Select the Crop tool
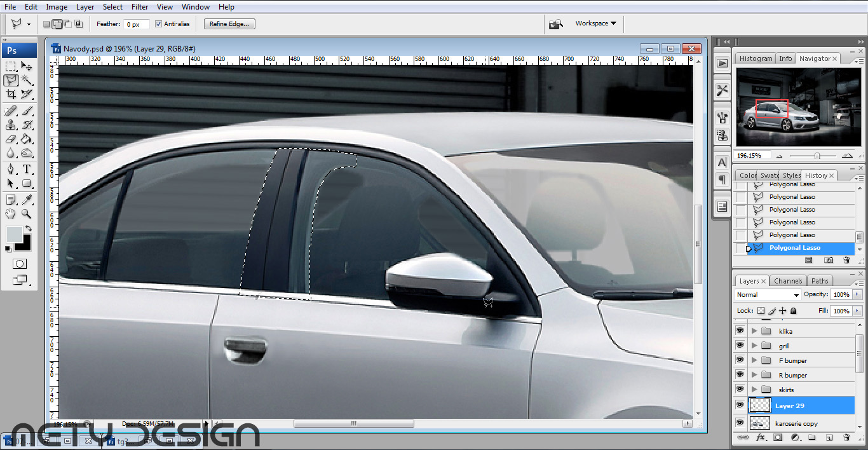The width and height of the screenshot is (868, 450). pos(11,94)
